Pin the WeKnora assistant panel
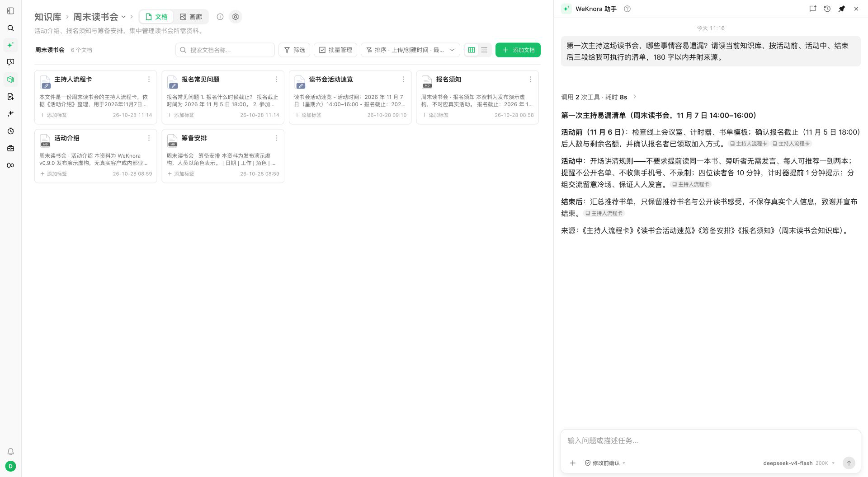This screenshot has height=477, width=868. pos(842,9)
